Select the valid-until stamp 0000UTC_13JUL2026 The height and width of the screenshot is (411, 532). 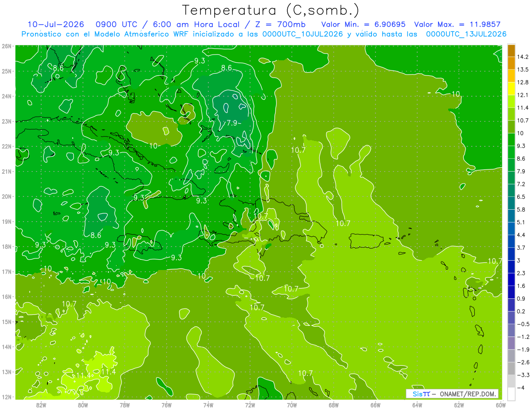pos(466,34)
